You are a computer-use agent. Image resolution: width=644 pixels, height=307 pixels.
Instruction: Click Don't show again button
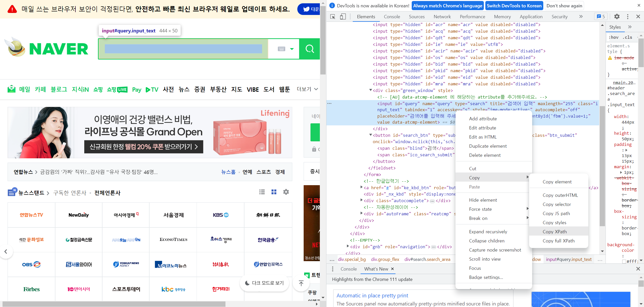click(564, 6)
